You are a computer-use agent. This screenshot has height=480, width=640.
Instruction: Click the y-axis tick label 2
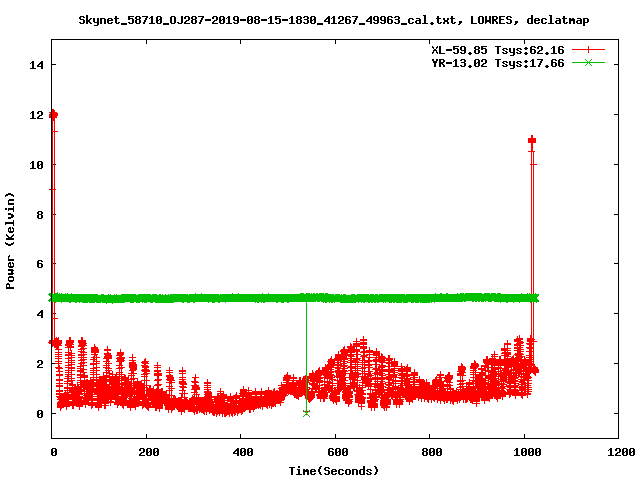coord(40,364)
